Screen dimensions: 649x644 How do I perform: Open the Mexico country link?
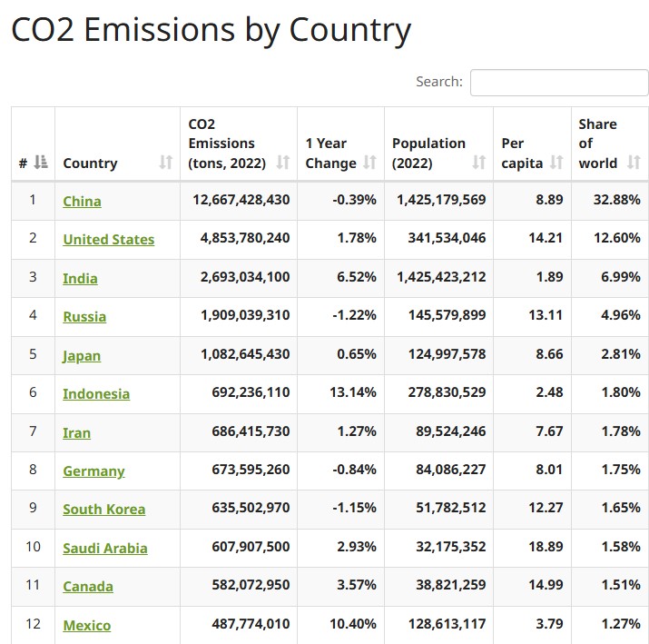coord(87,625)
